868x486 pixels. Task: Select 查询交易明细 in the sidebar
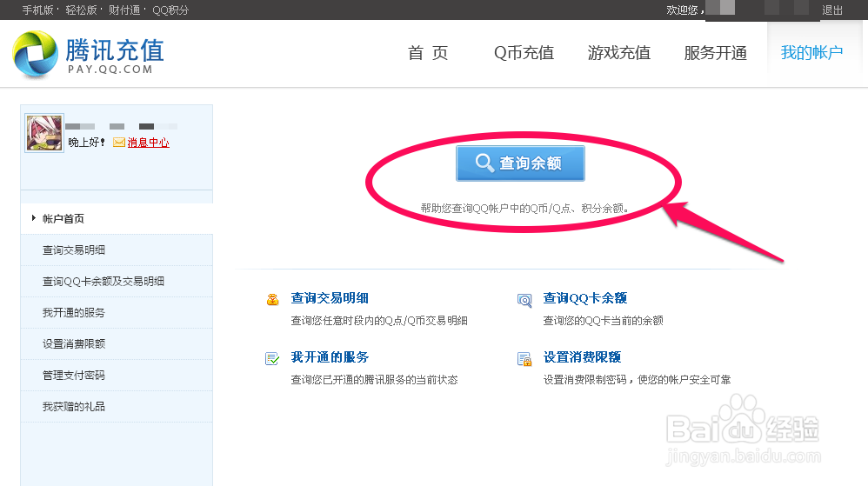point(117,250)
